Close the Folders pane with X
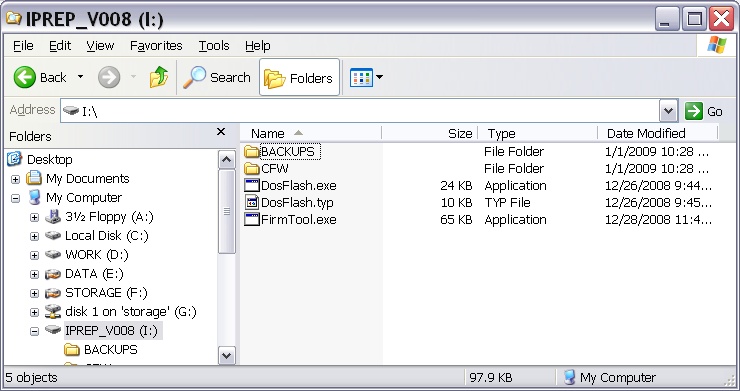Viewport: 740px width, 391px height. coord(221,132)
